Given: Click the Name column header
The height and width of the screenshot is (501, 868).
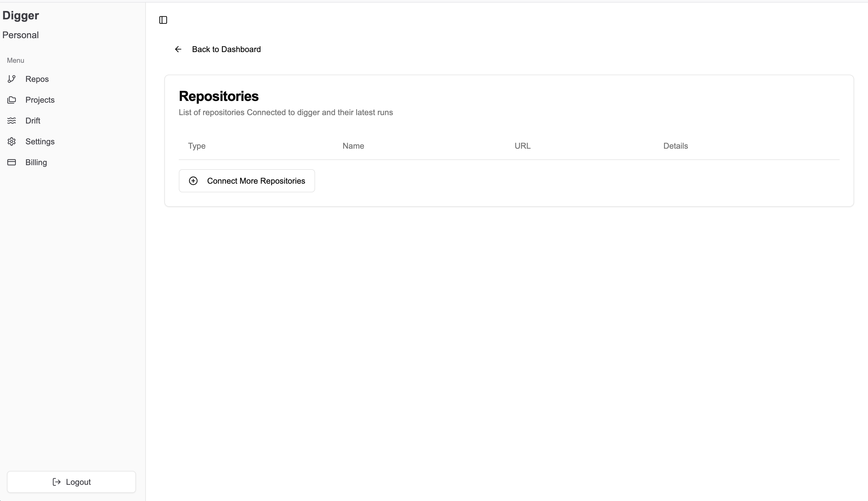Looking at the screenshot, I should pos(353,146).
